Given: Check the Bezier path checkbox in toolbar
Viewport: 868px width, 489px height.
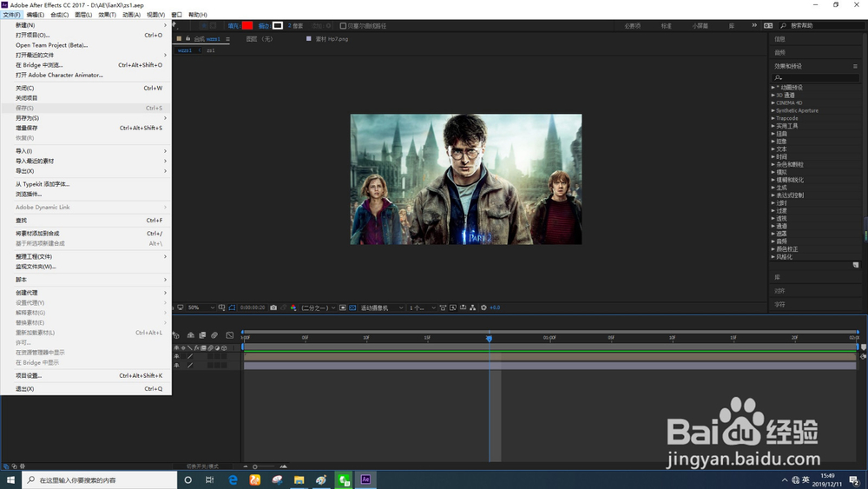Looking at the screenshot, I should (x=343, y=25).
